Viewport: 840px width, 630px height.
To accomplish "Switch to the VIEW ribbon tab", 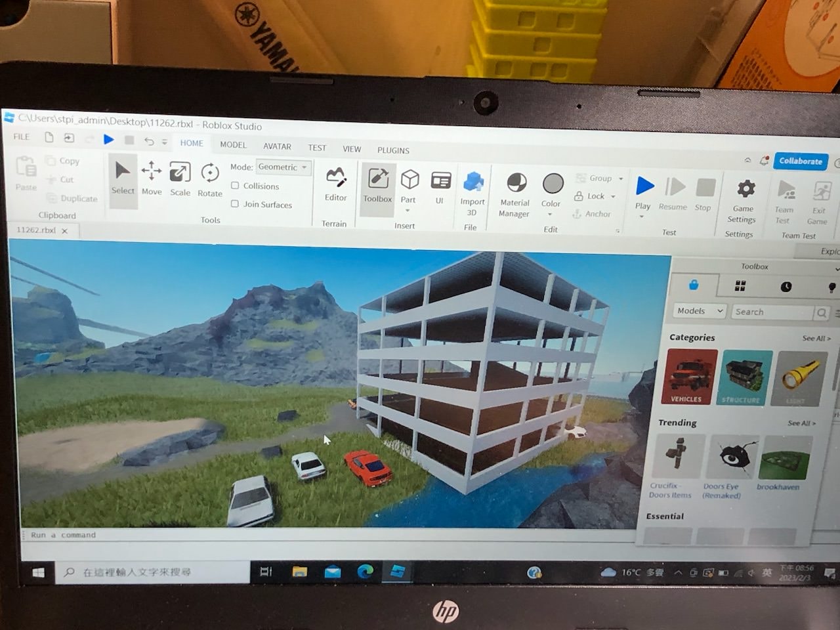I will coord(352,149).
